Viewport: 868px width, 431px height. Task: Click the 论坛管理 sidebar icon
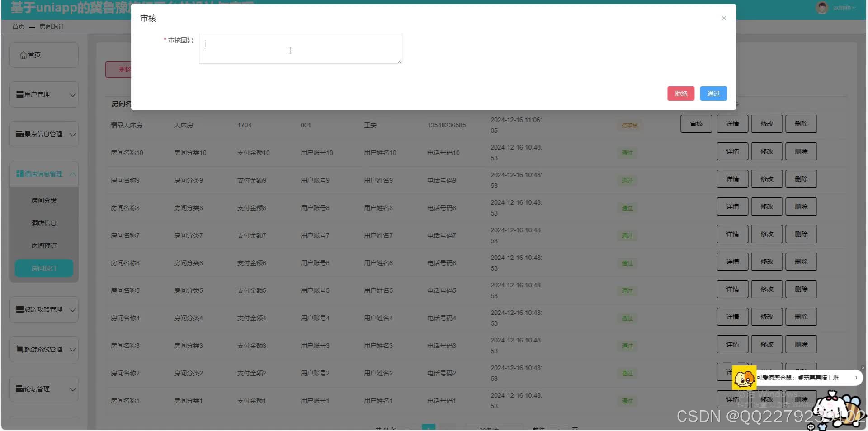19,389
